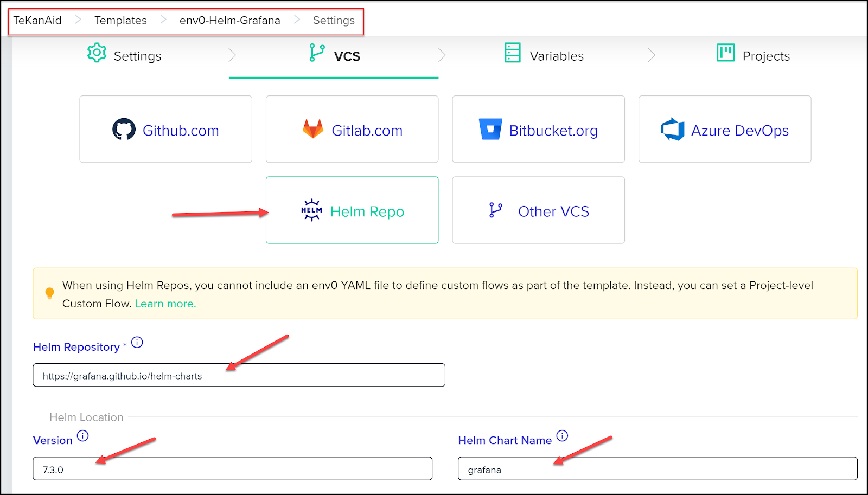The height and width of the screenshot is (495, 868).
Task: Click the GitLab fox logo
Action: 313,129
